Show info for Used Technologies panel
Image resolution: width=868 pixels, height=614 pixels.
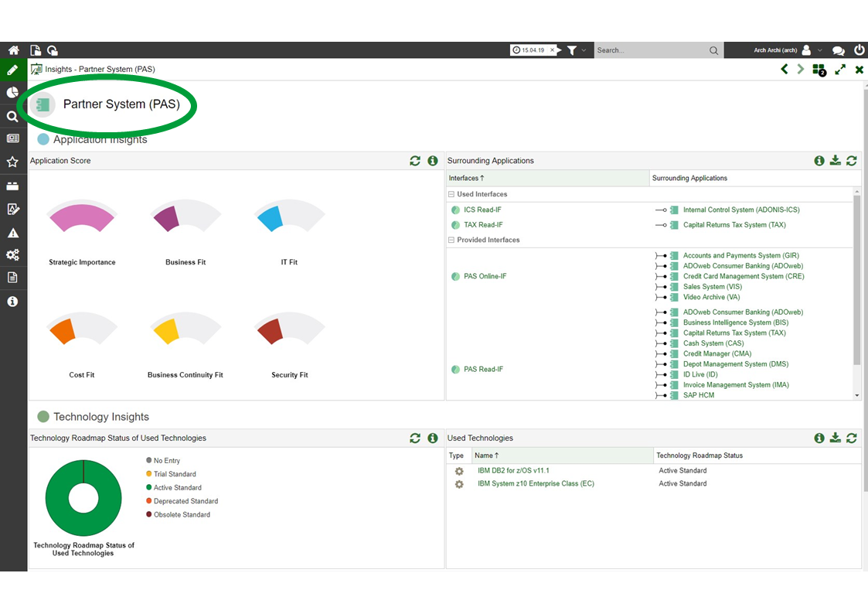click(819, 438)
